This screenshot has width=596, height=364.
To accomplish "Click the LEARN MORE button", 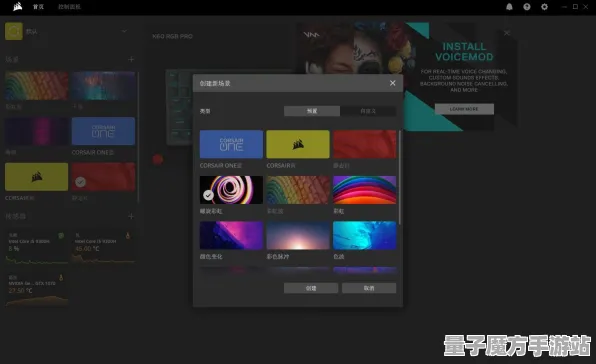I will point(464,109).
